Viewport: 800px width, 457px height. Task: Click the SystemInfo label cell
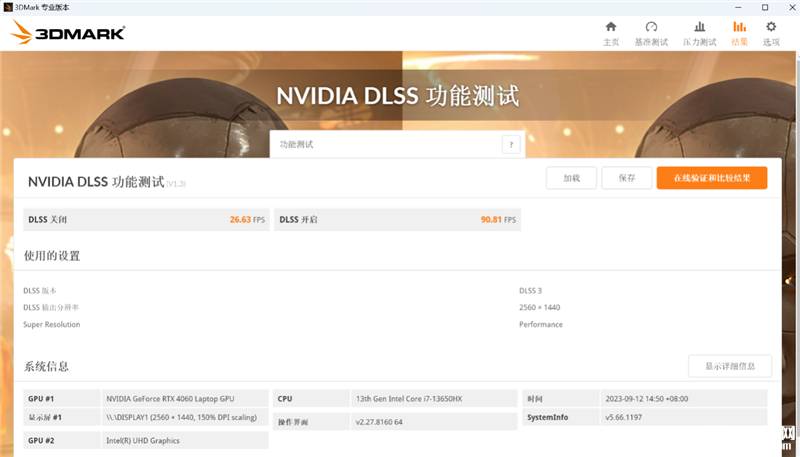coord(561,417)
